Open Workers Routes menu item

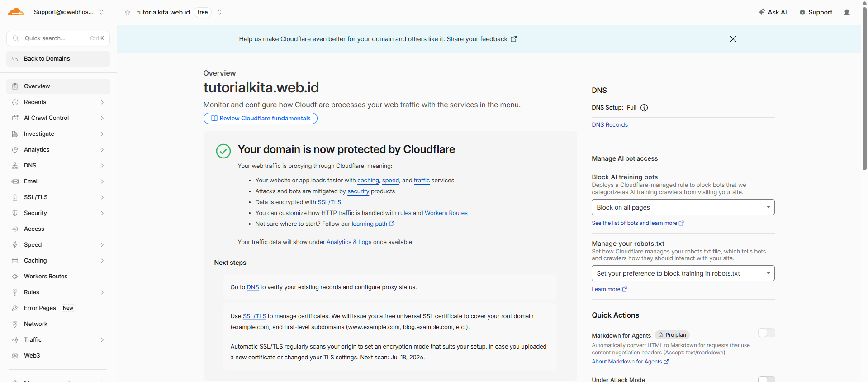(58, 277)
